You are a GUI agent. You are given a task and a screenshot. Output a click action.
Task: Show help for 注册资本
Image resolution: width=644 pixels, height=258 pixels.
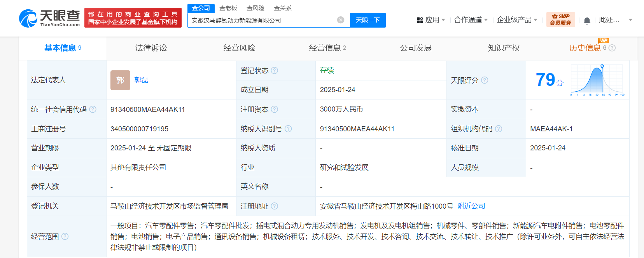pos(275,109)
